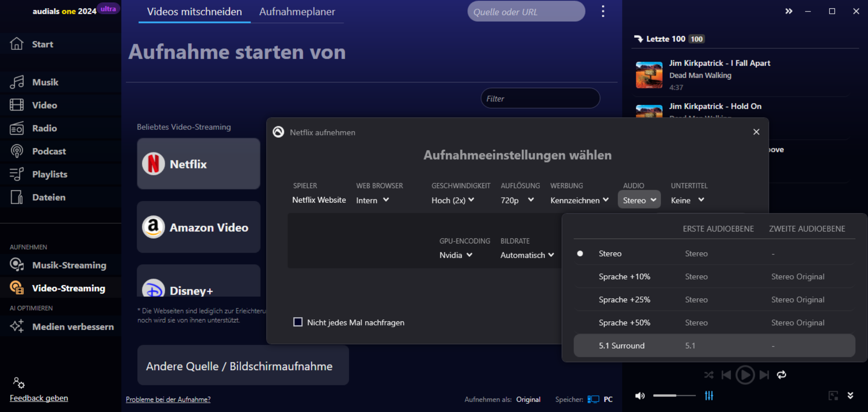This screenshot has width=868, height=412.
Task: Click 'Probleme bei der Aufnahme?' link
Action: point(168,400)
